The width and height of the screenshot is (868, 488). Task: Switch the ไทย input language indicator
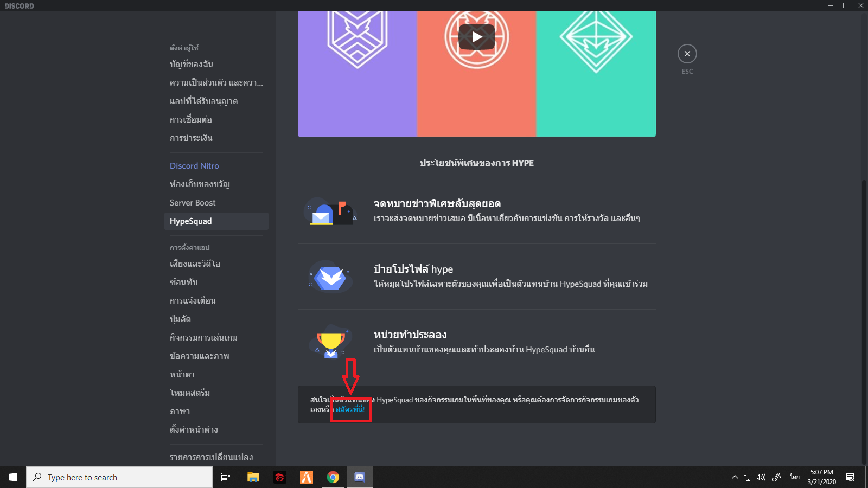(795, 477)
